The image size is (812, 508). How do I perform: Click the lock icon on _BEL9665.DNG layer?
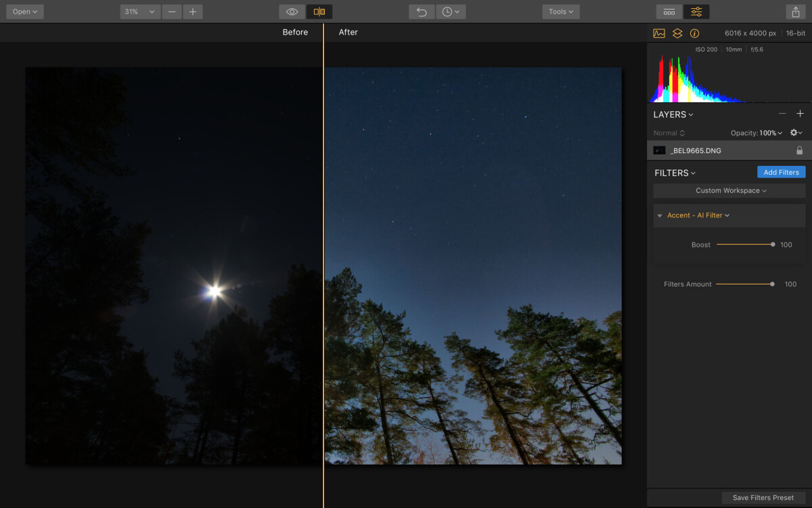[799, 150]
